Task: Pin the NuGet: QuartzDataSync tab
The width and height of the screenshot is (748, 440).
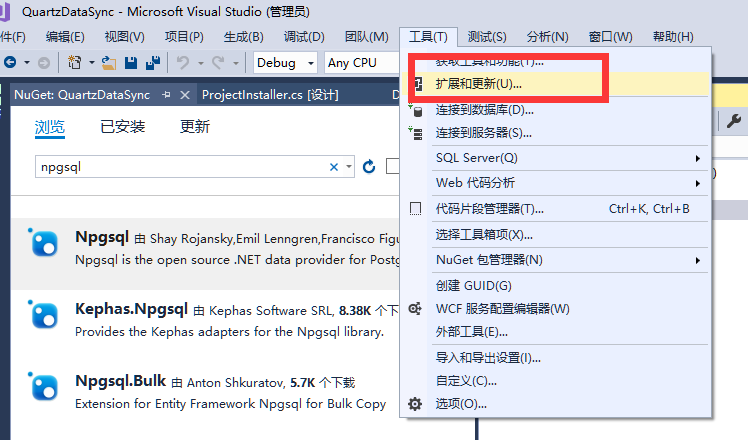Action: click(166, 95)
